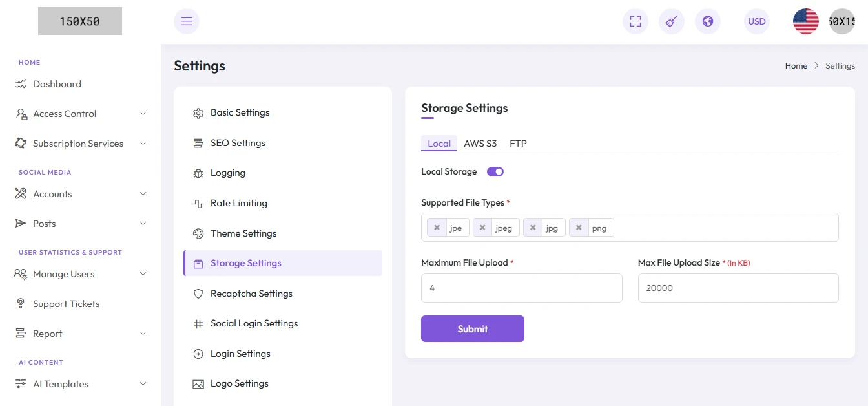Disable the Local Storage toggle

[495, 172]
